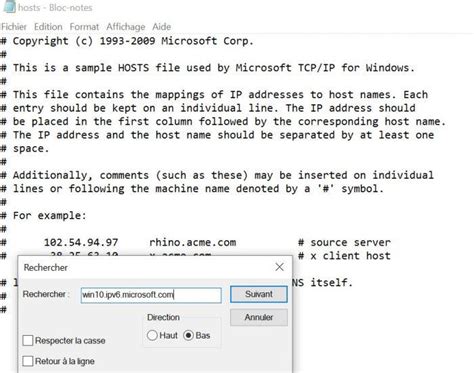Enable Retour à la ligne checkbox
The width and height of the screenshot is (474, 373).
pyautogui.click(x=28, y=361)
